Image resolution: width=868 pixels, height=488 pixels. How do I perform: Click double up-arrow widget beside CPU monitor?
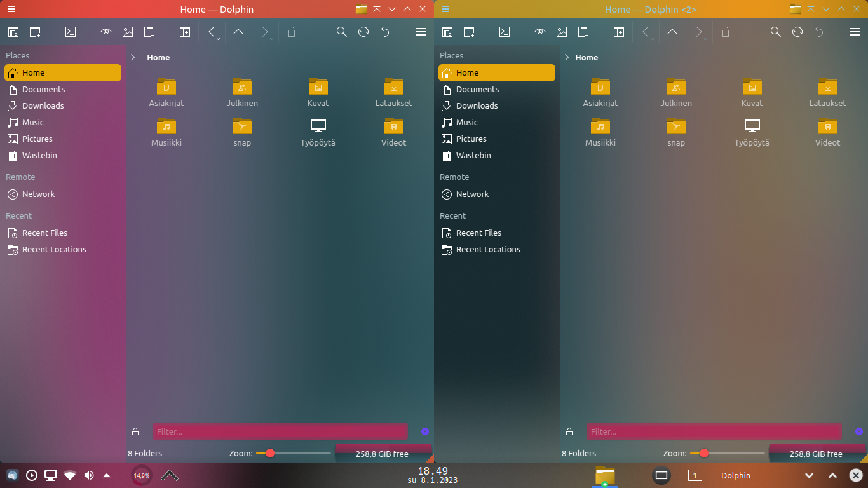click(169, 475)
